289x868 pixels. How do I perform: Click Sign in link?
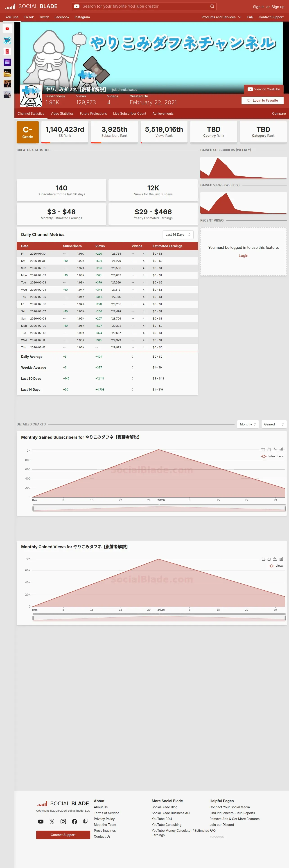[259, 7]
